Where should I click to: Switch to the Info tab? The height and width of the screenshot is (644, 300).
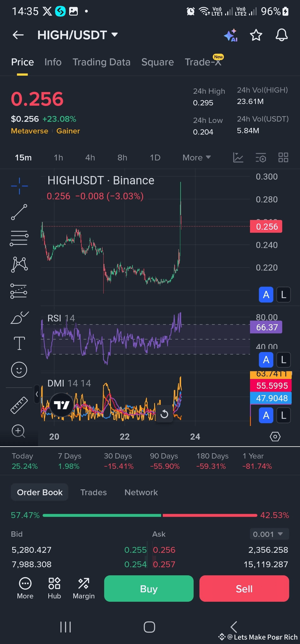(x=53, y=62)
